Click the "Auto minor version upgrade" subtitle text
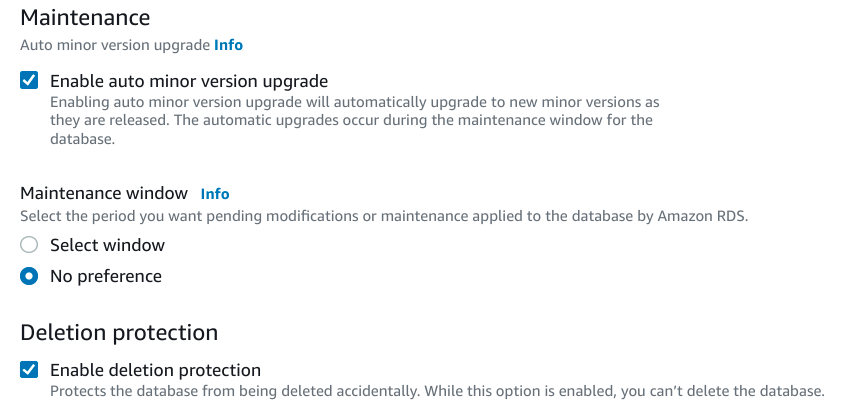 pyautogui.click(x=114, y=45)
